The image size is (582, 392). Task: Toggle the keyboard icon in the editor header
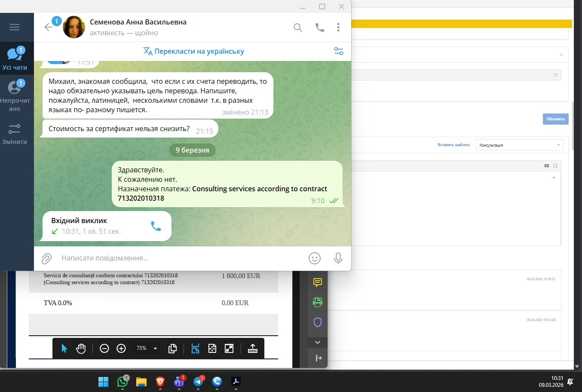(x=547, y=165)
